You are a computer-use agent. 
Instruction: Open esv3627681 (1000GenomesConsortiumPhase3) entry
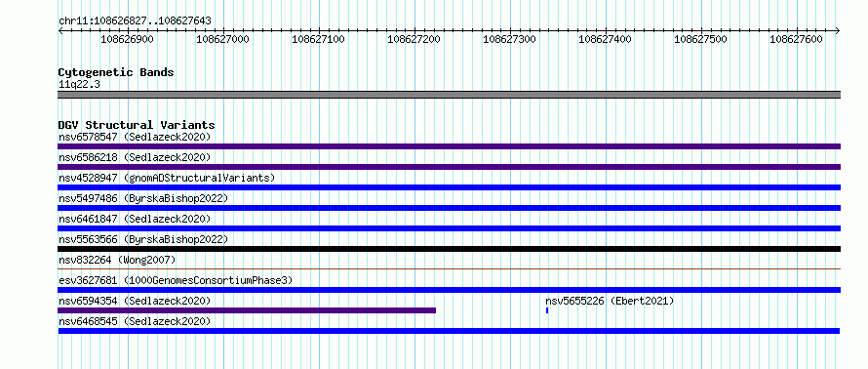(176, 280)
